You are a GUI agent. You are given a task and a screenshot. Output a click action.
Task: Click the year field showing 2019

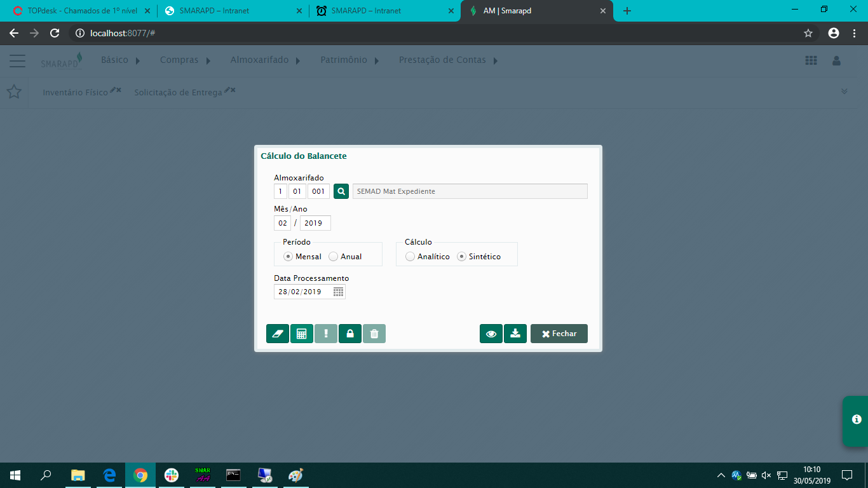point(315,223)
